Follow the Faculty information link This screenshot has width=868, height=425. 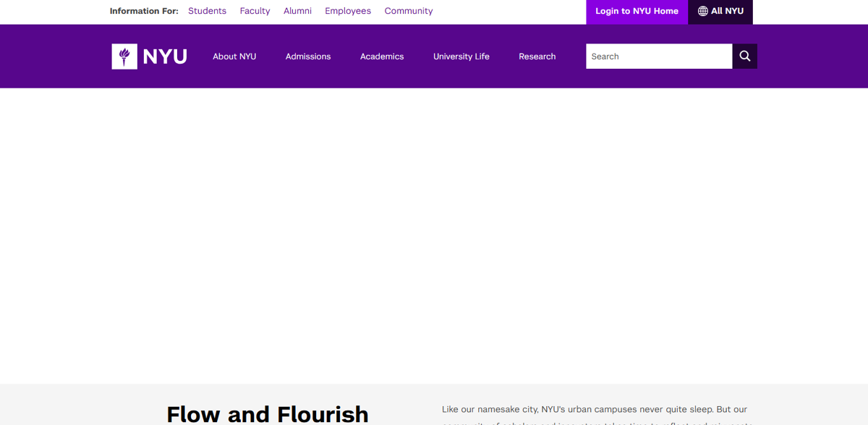pos(255,10)
